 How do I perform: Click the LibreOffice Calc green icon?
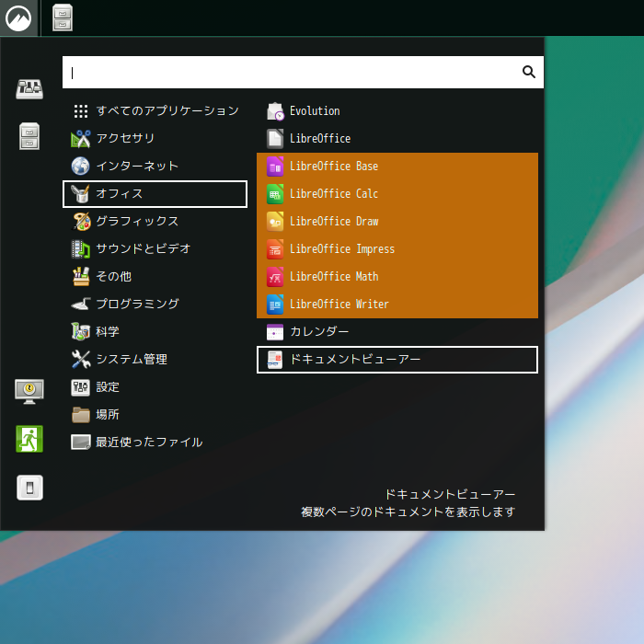[x=275, y=194]
